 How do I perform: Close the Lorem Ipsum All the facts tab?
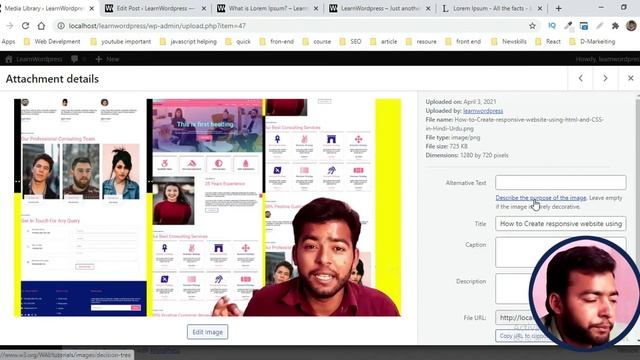click(540, 8)
